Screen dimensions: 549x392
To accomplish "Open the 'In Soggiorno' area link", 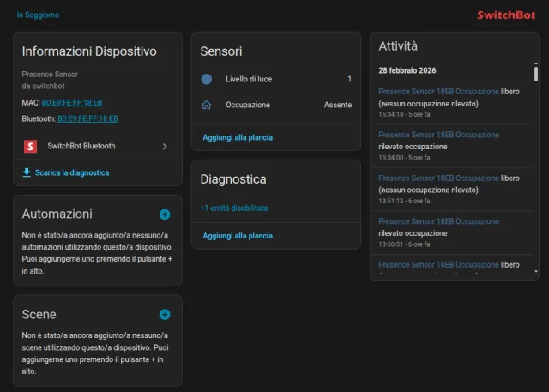I will click(38, 15).
